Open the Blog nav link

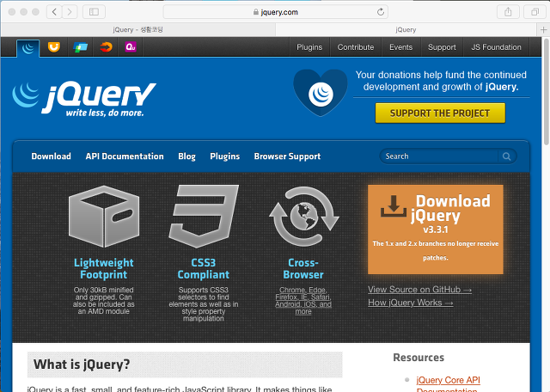pyautogui.click(x=186, y=156)
